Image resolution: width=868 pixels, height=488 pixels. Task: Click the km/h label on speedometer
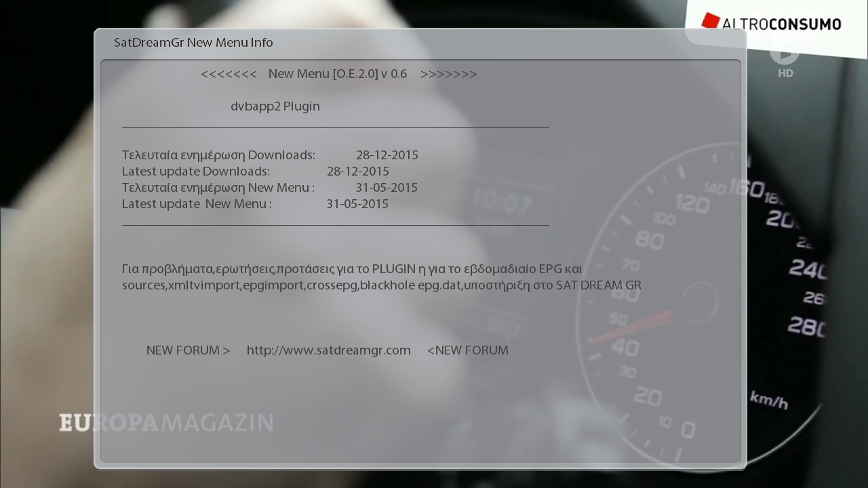coord(768,400)
